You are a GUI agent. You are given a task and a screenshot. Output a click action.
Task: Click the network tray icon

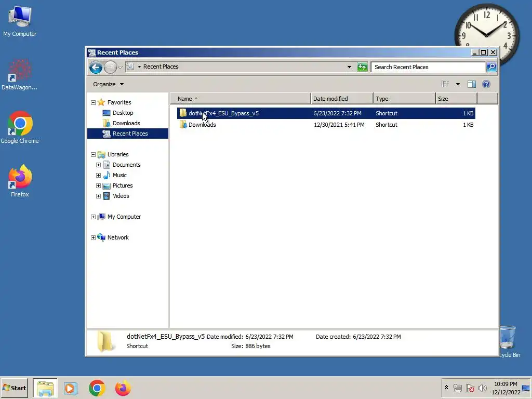[x=457, y=388]
